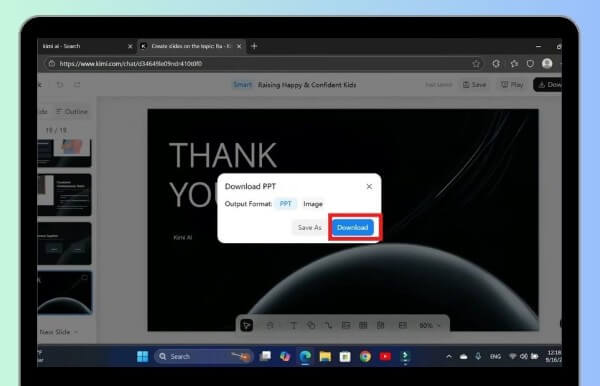Click the OneDrive cloud tray icon
600x386 pixels.
point(463,357)
